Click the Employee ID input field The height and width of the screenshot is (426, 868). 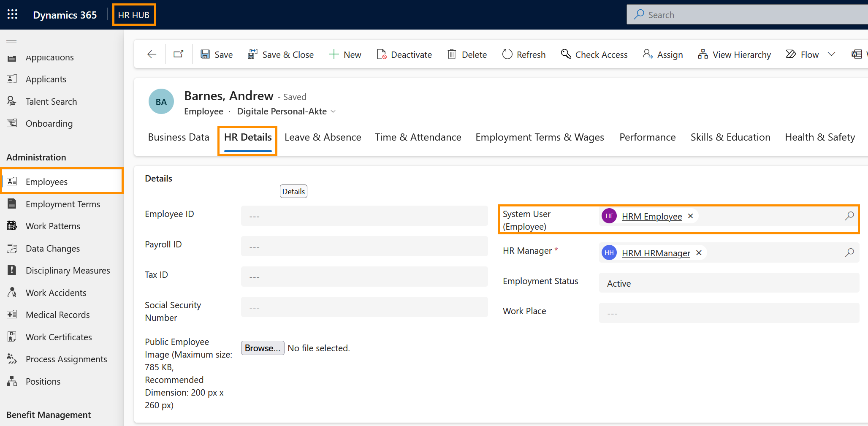pos(364,216)
